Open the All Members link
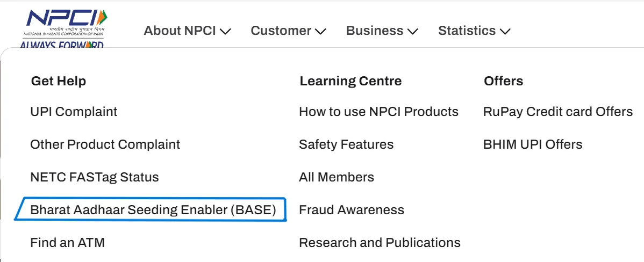 pyautogui.click(x=336, y=177)
